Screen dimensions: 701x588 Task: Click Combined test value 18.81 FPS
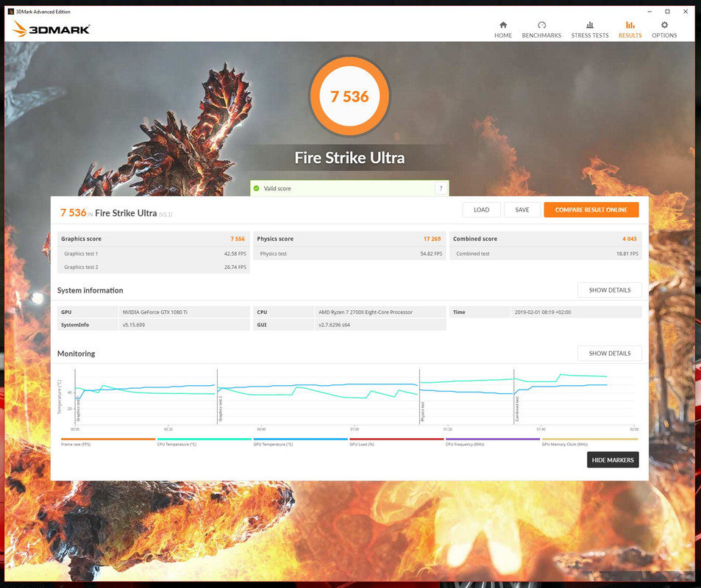627,254
